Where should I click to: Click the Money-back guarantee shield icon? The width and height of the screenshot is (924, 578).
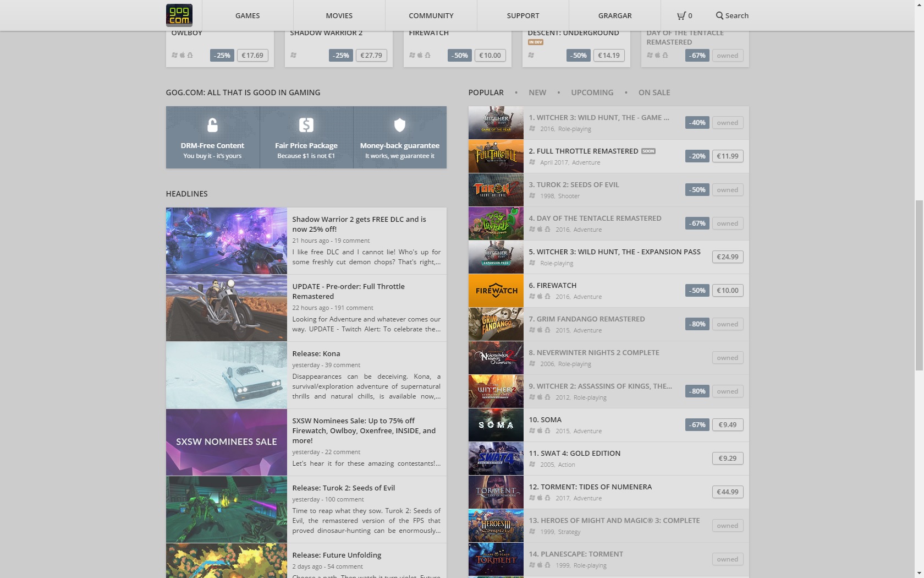[400, 125]
